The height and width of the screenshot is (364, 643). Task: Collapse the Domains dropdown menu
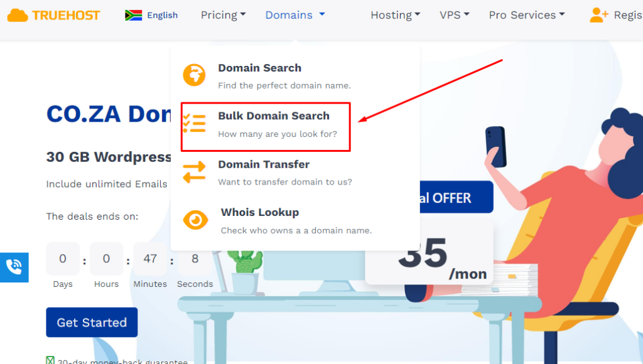(x=295, y=15)
